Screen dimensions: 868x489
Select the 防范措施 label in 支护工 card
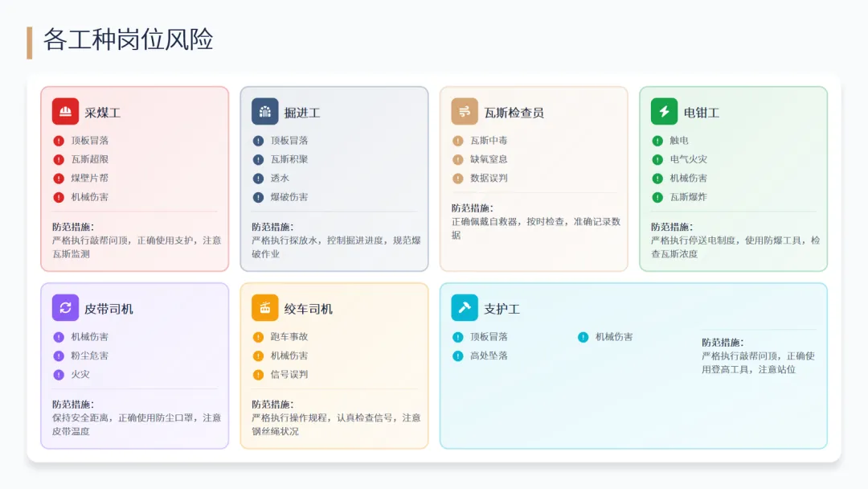[723, 343]
